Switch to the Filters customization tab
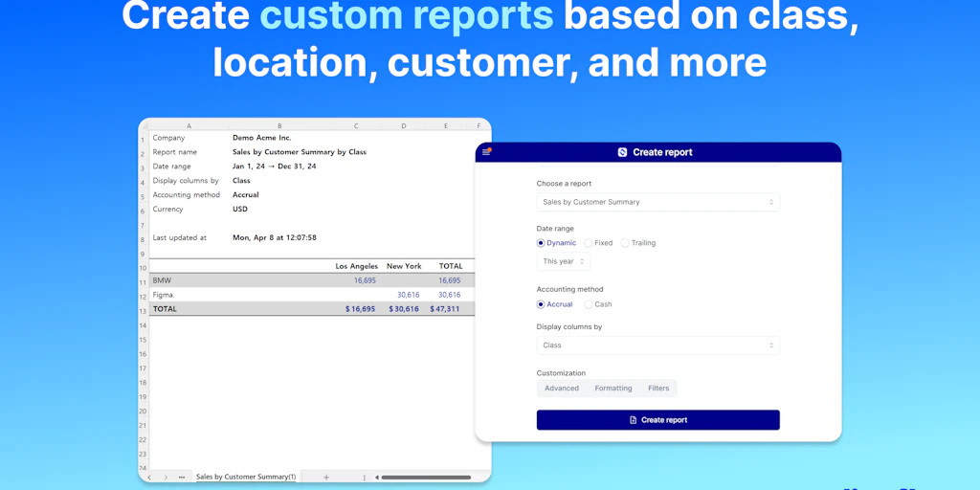 (x=658, y=389)
